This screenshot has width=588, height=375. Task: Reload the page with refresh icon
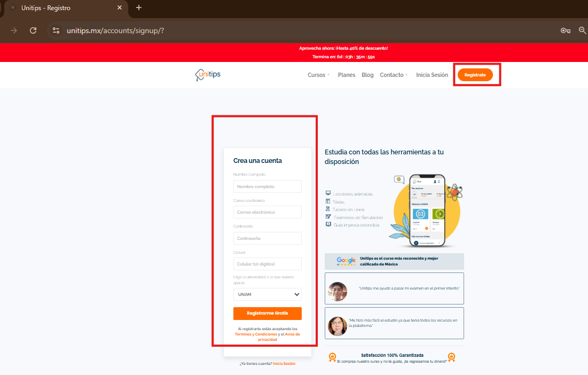[33, 30]
